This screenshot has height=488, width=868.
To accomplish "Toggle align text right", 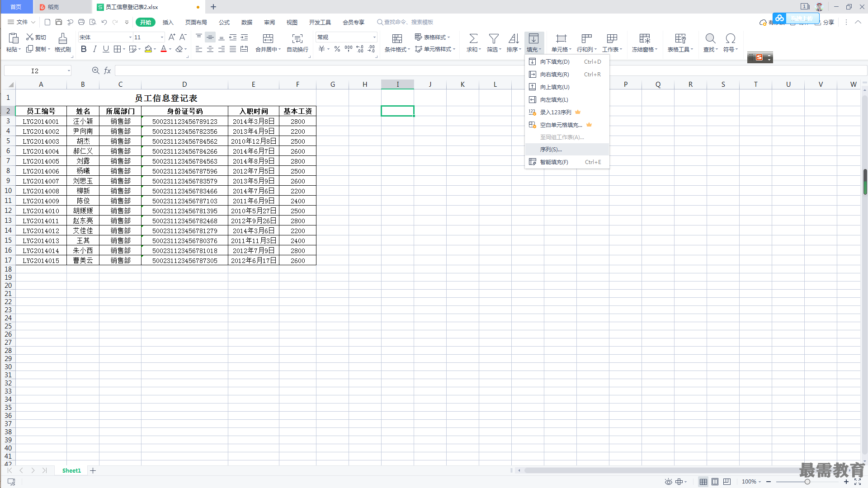I will pos(222,49).
